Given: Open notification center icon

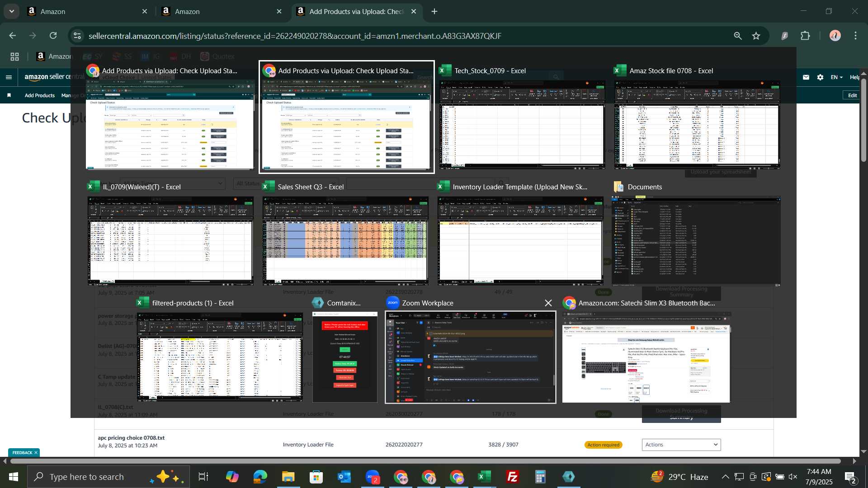Looking at the screenshot, I should (x=850, y=477).
